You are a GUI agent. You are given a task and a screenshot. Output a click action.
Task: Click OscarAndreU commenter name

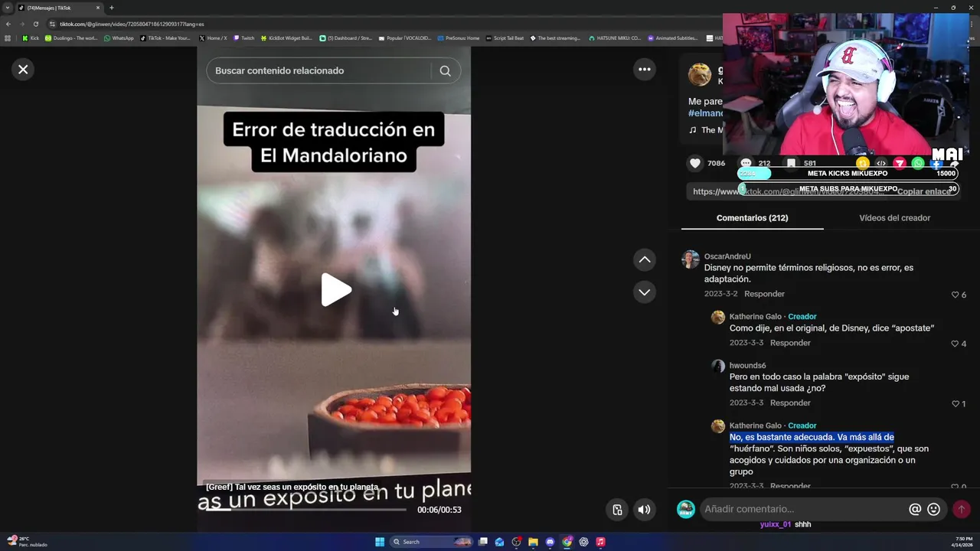tap(727, 256)
